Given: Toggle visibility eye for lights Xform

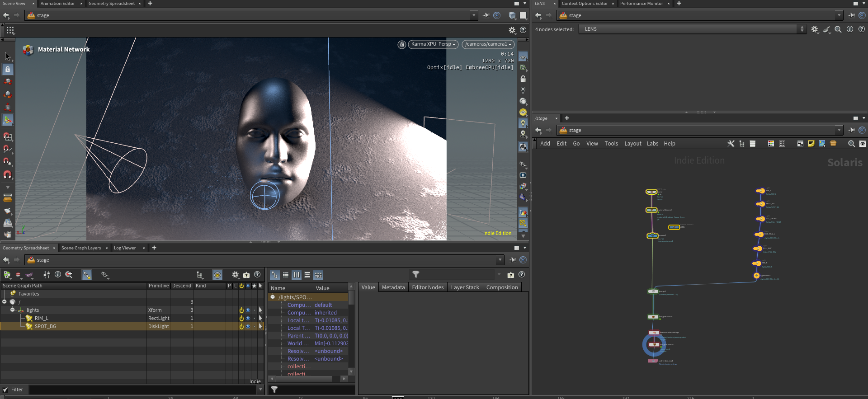Looking at the screenshot, I should 248,310.
